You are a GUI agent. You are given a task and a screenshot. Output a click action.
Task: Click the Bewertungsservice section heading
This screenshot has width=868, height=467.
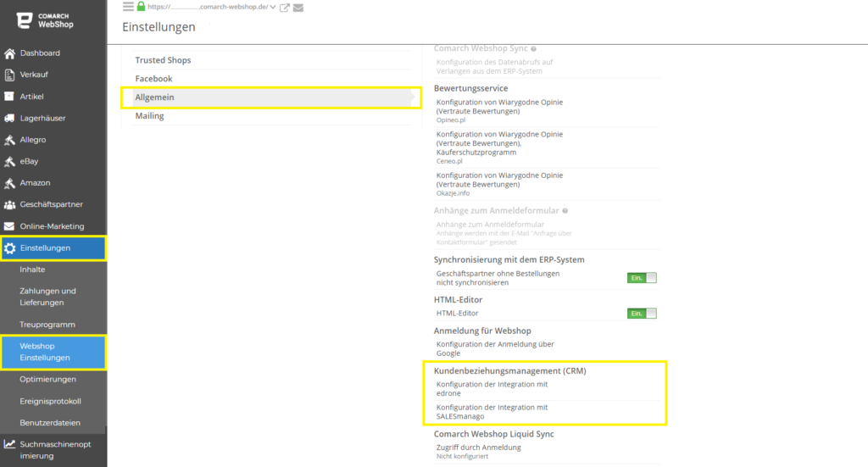pyautogui.click(x=470, y=88)
